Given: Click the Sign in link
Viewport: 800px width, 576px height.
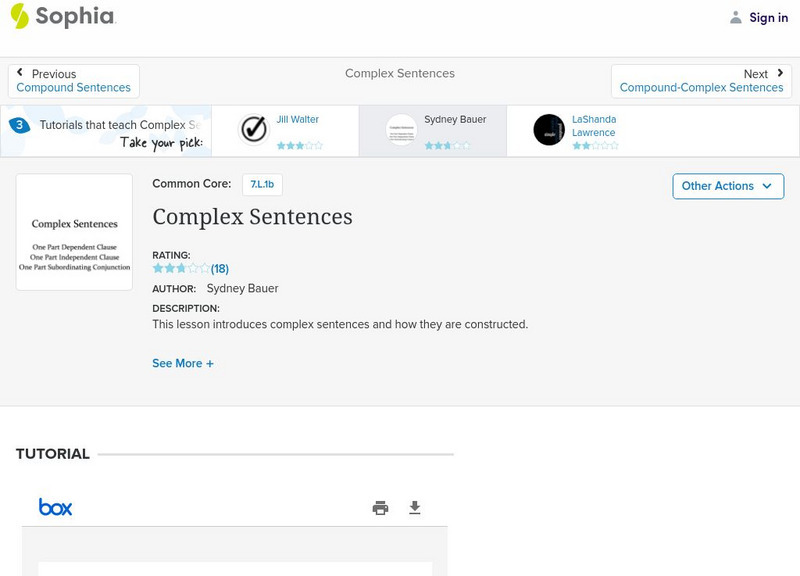Looking at the screenshot, I should point(768,17).
